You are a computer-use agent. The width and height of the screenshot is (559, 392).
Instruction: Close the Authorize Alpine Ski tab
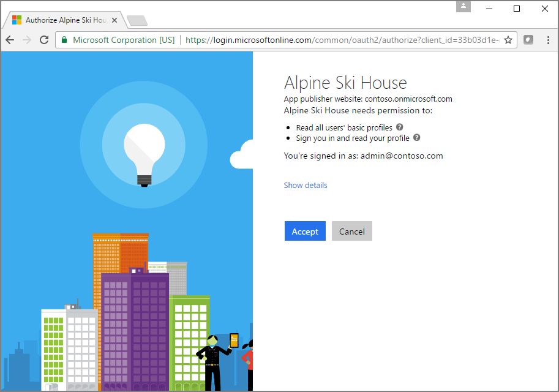point(114,20)
